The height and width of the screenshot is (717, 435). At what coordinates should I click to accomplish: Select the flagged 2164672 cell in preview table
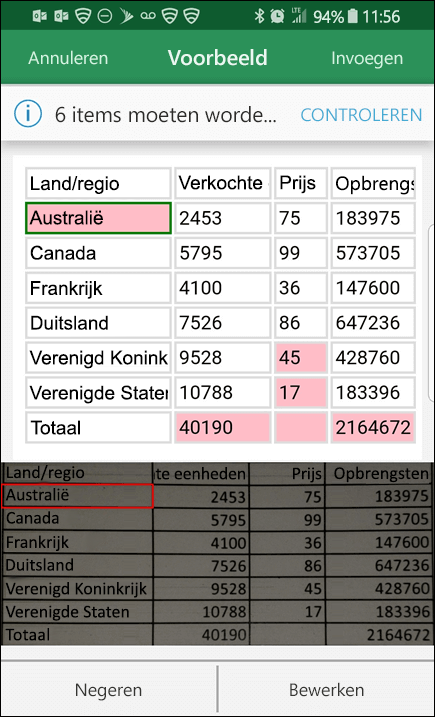point(373,428)
